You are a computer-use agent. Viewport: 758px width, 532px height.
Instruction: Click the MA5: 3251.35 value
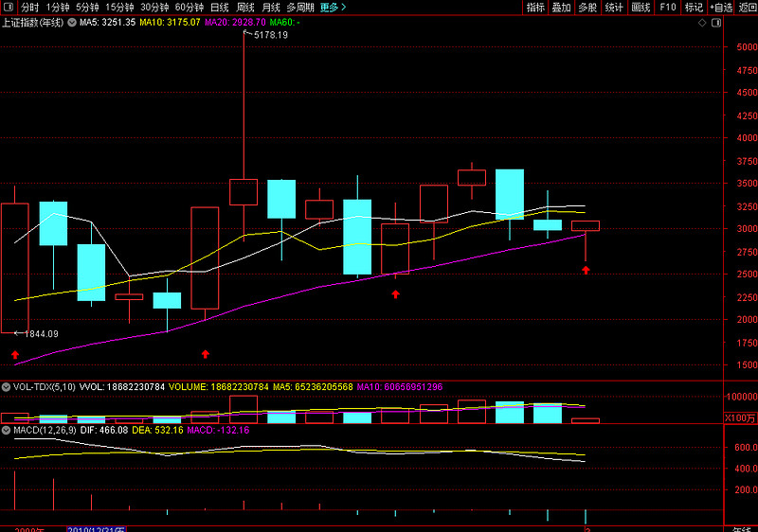point(107,22)
